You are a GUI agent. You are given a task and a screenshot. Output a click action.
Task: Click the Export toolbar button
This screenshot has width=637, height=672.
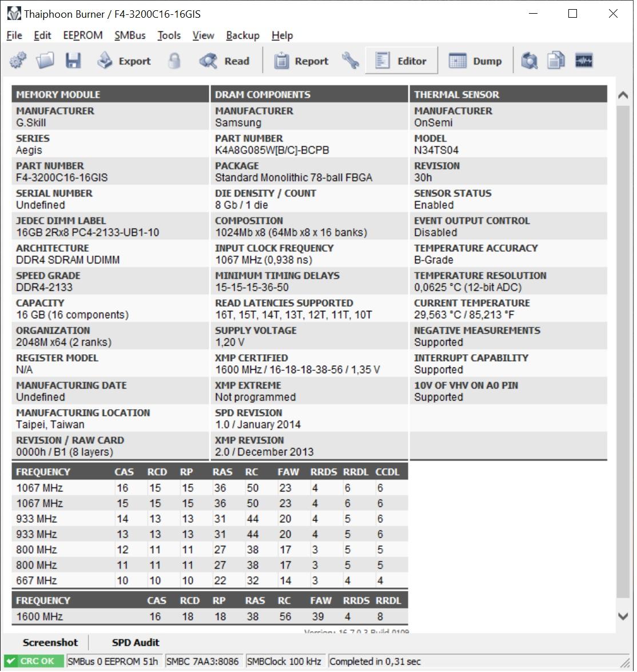pos(124,61)
